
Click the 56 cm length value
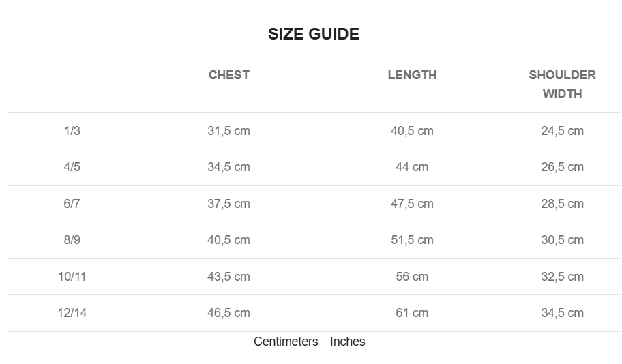coord(412,277)
